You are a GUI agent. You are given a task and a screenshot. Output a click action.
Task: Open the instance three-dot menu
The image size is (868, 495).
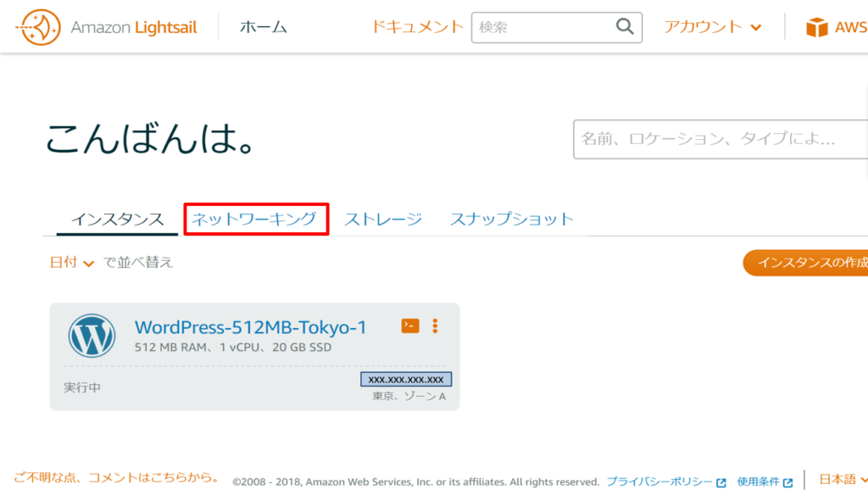coord(435,325)
